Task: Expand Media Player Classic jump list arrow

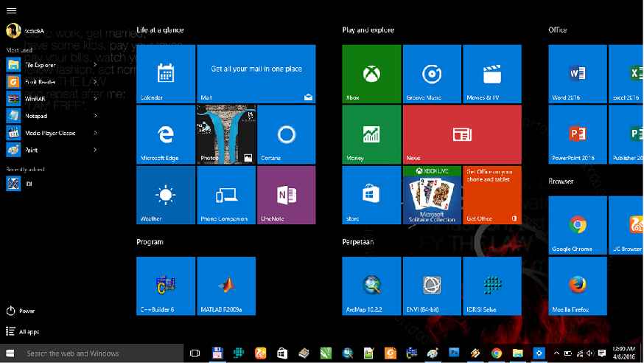Action: [x=95, y=133]
